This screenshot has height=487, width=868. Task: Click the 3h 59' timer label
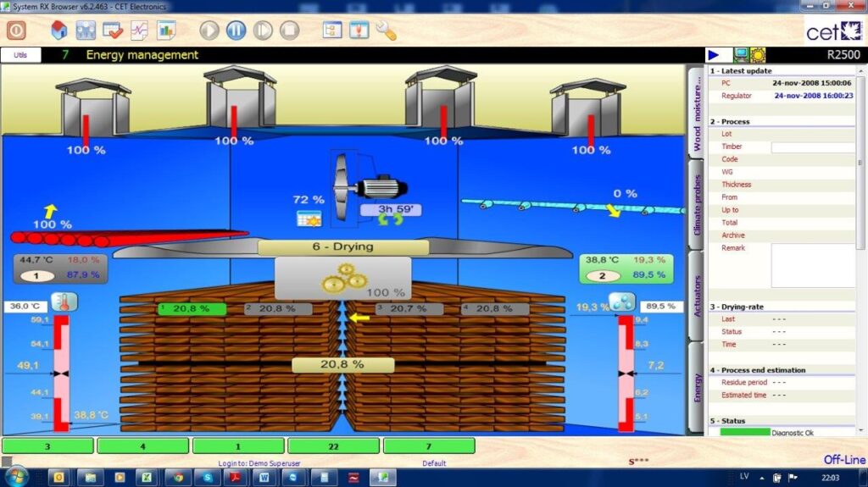[391, 209]
